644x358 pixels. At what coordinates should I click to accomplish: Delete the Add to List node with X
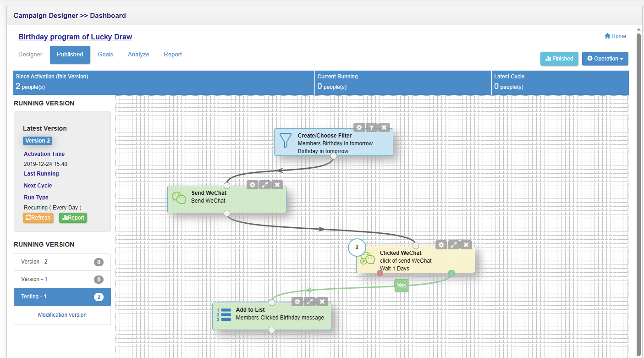[x=322, y=302]
